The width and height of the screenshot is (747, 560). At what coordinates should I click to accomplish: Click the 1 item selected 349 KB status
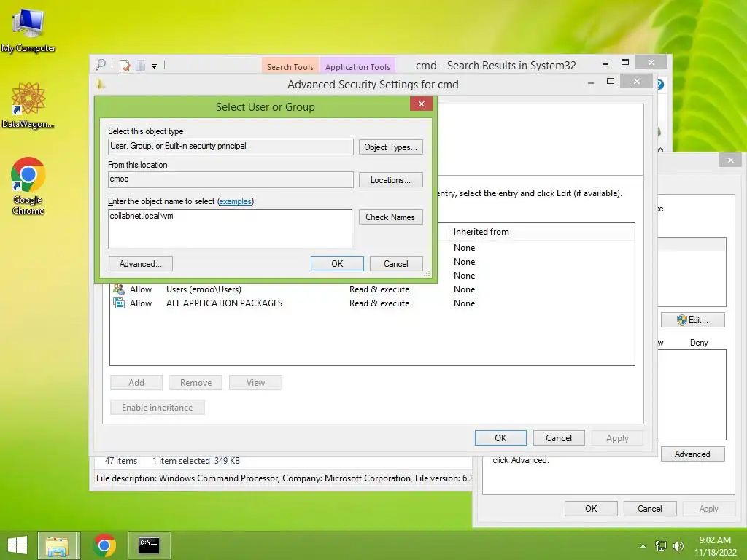click(196, 461)
